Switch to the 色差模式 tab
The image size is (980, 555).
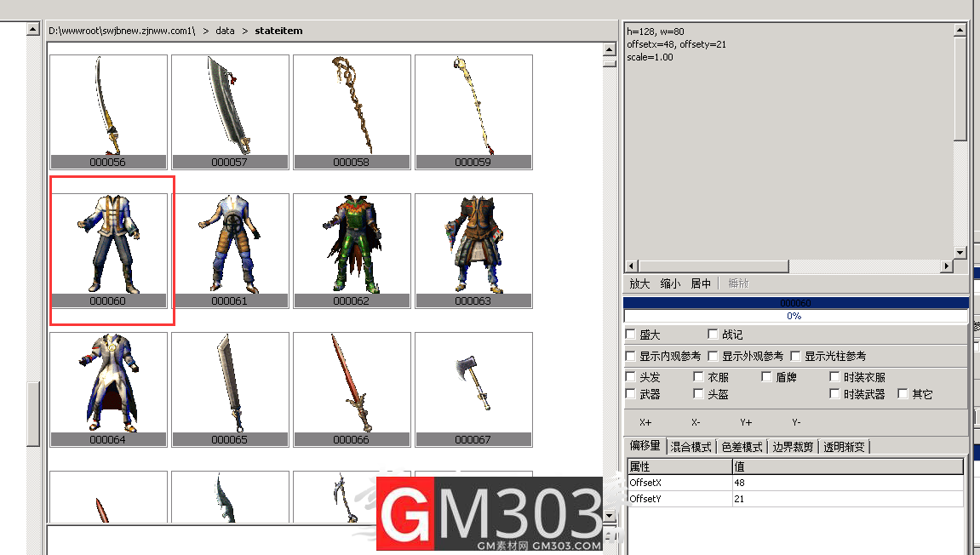[742, 447]
